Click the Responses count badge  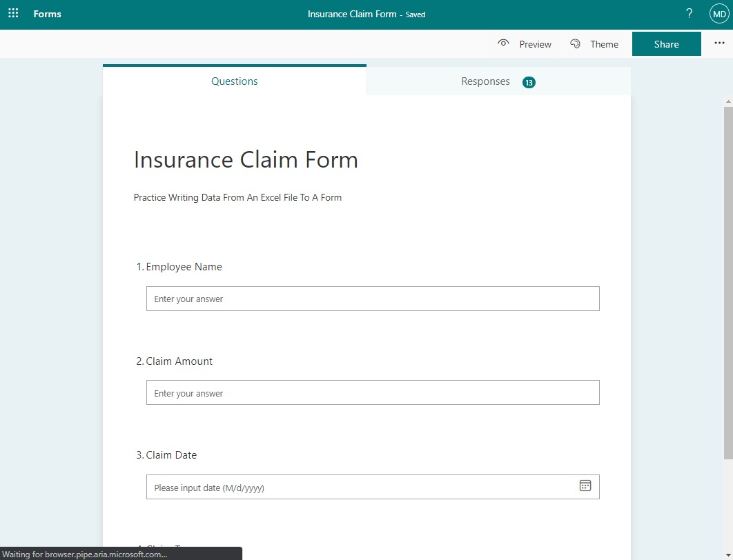coord(529,81)
